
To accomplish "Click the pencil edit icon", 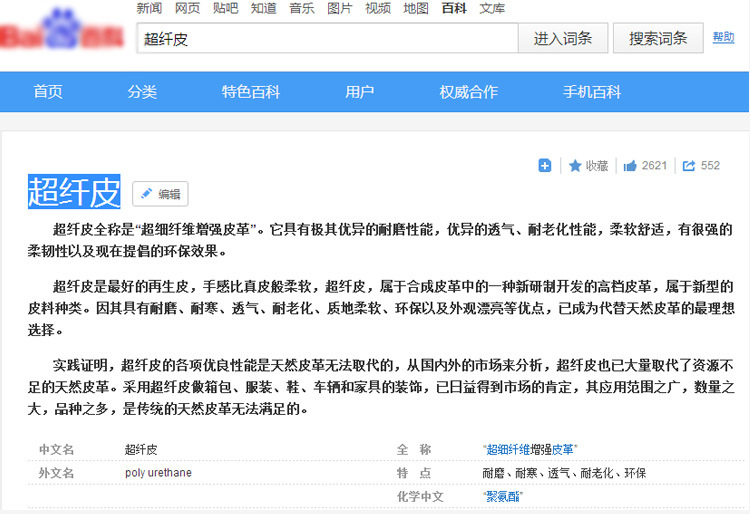I will [x=146, y=194].
